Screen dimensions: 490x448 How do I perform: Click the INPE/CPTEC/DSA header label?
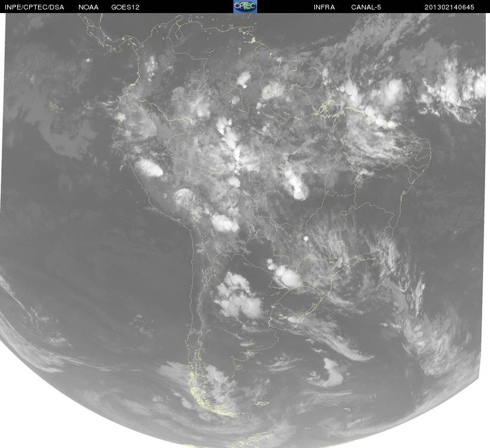(34, 7)
